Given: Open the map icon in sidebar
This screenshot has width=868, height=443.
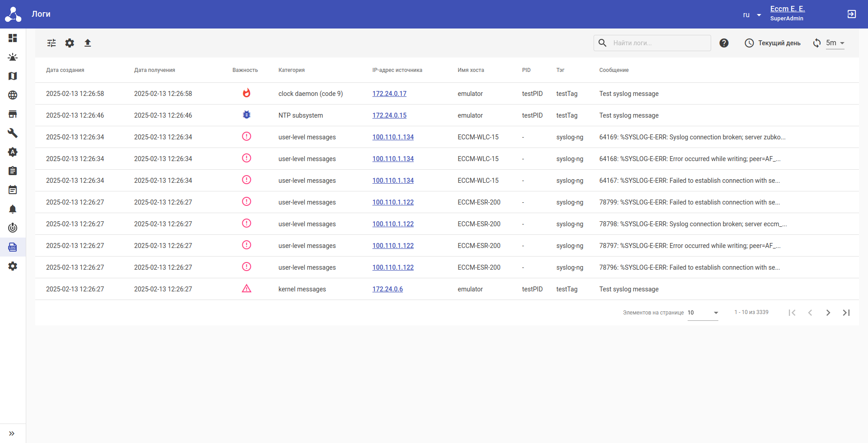Looking at the screenshot, I should (x=13, y=76).
